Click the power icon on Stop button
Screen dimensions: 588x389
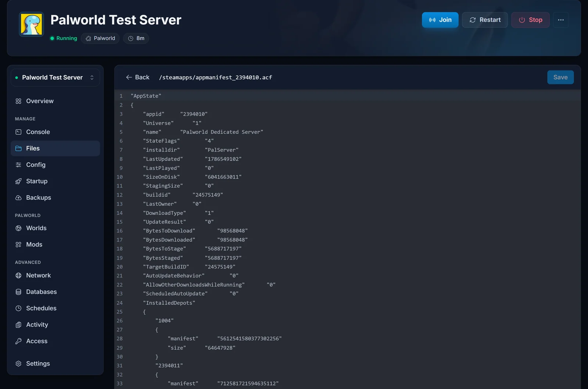(x=522, y=20)
